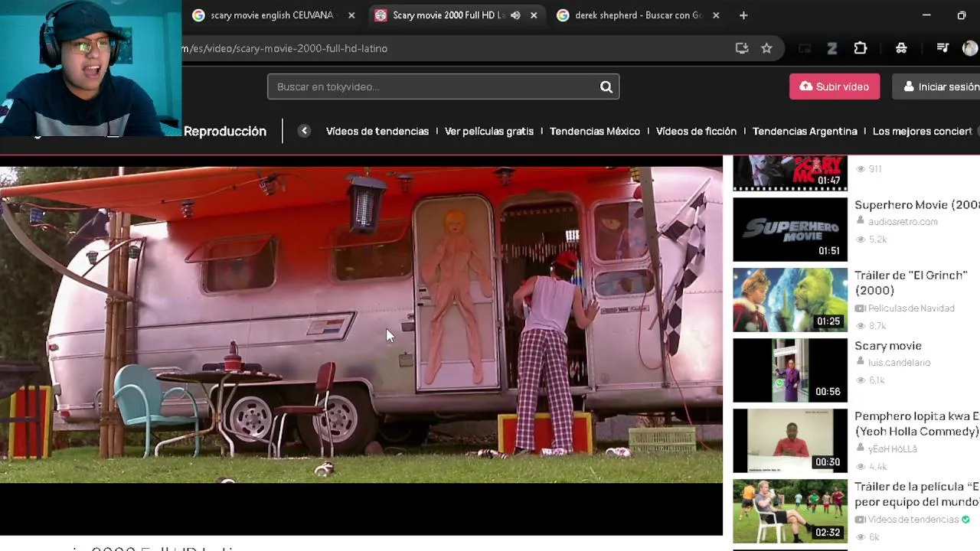Screen dimensions: 980x551
Task: Visit the yEoH HôLLå channel
Action: (x=893, y=449)
